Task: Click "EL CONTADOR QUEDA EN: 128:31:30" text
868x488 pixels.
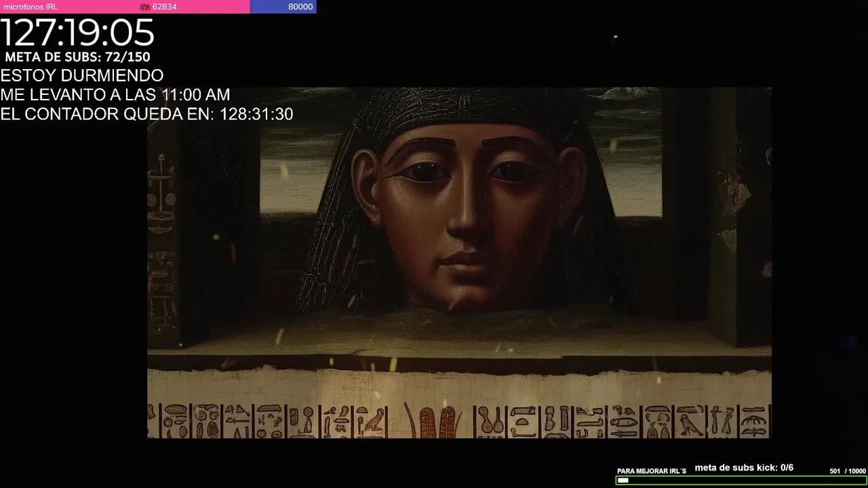Action: [x=146, y=115]
